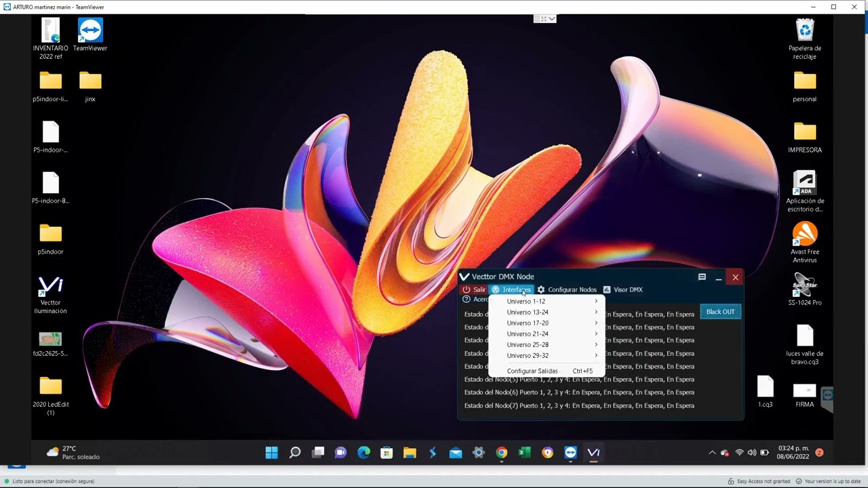Click the Salir power button
The width and height of the screenshot is (868, 488).
474,289
